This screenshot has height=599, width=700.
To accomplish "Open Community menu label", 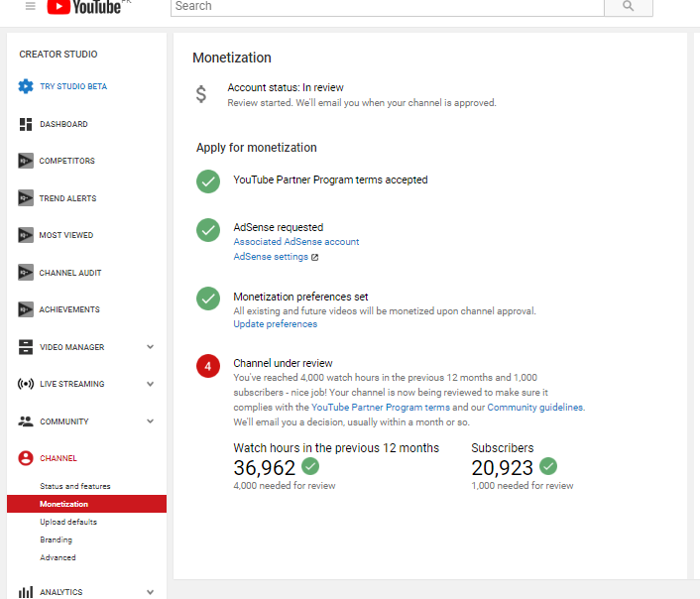I will 64,421.
